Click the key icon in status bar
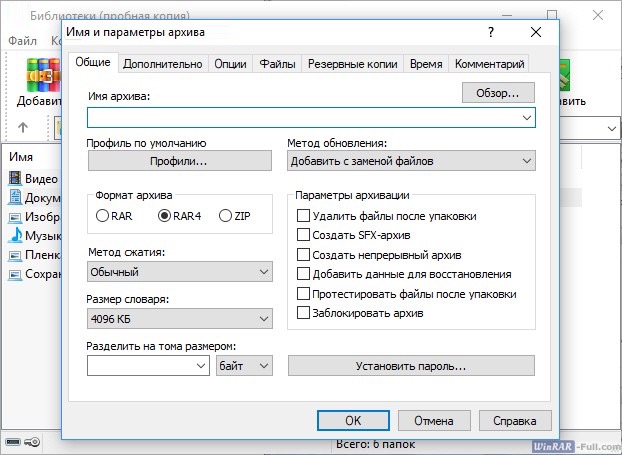Viewport: 622px width, 455px height. coord(32,442)
